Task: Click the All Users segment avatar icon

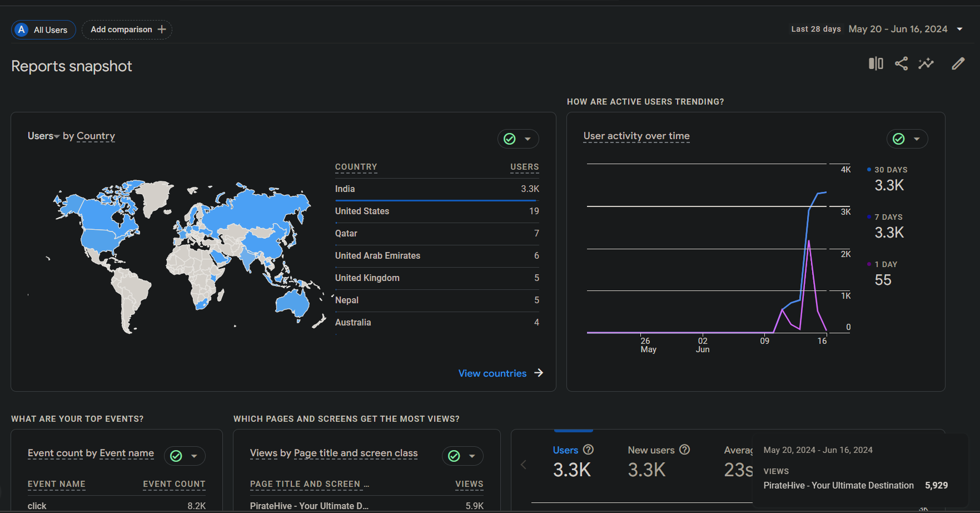Action: tap(22, 29)
